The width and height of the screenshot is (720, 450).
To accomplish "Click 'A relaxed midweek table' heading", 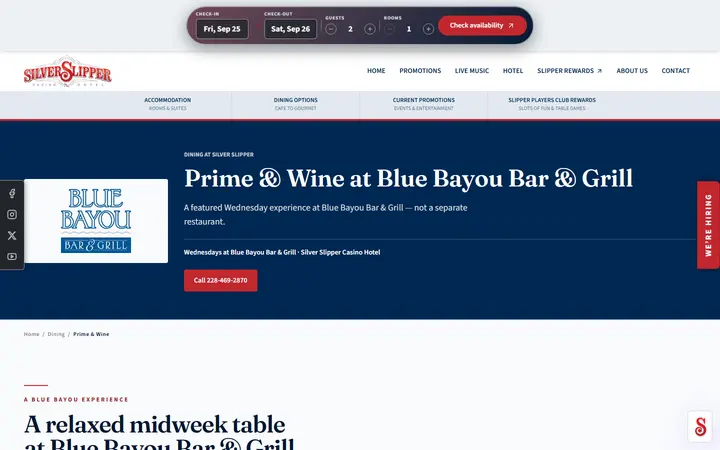I will 154,424.
